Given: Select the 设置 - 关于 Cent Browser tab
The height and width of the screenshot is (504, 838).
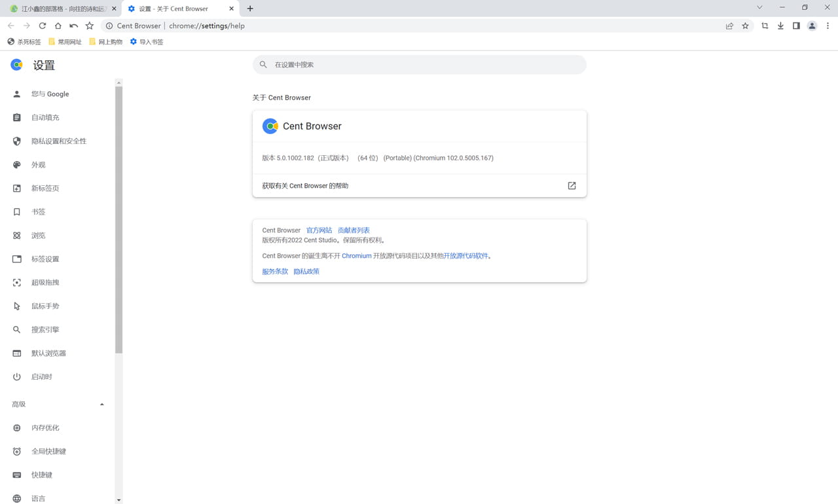Looking at the screenshot, I should click(181, 9).
